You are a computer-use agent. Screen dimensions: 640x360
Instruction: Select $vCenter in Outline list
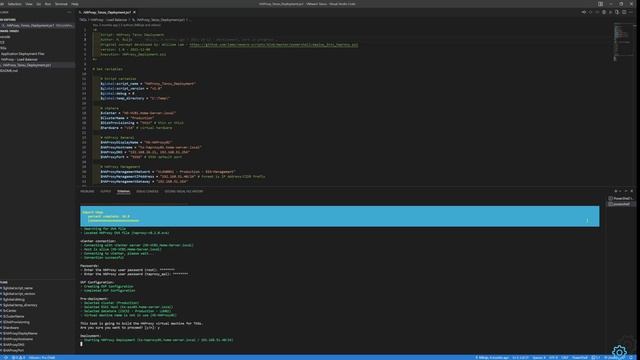click(x=10, y=311)
